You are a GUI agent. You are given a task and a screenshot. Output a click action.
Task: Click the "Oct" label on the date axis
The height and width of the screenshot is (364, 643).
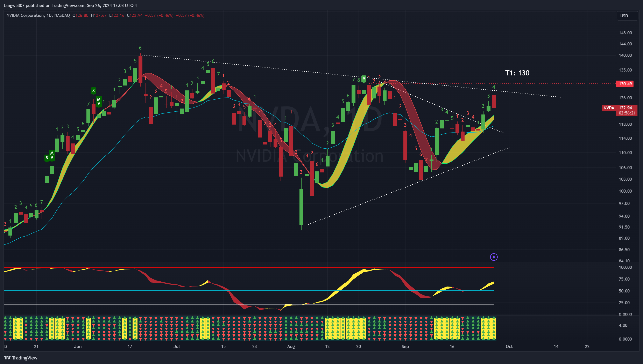point(509,347)
